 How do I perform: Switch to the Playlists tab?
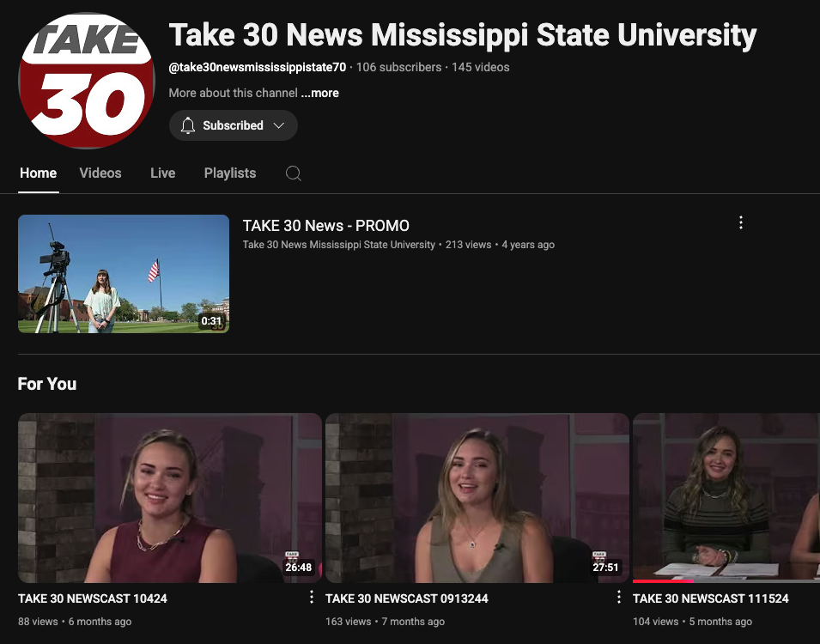click(230, 173)
